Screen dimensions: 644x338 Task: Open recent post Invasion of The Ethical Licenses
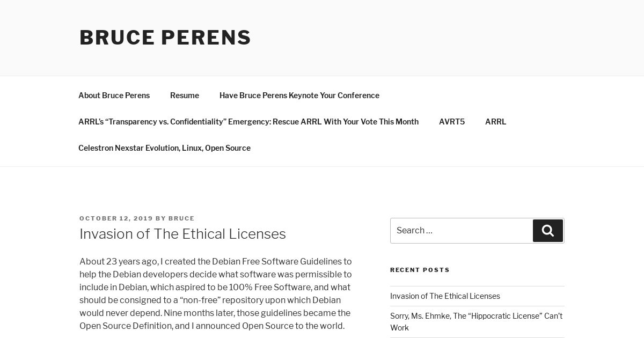(445, 296)
